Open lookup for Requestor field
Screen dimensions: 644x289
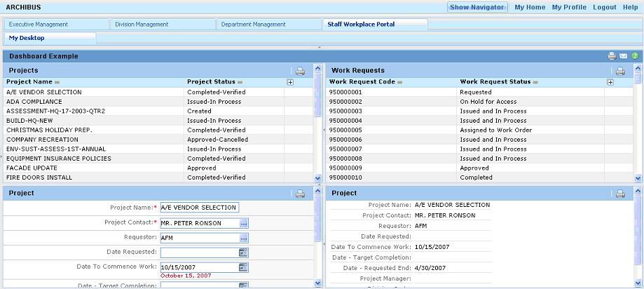click(243, 238)
